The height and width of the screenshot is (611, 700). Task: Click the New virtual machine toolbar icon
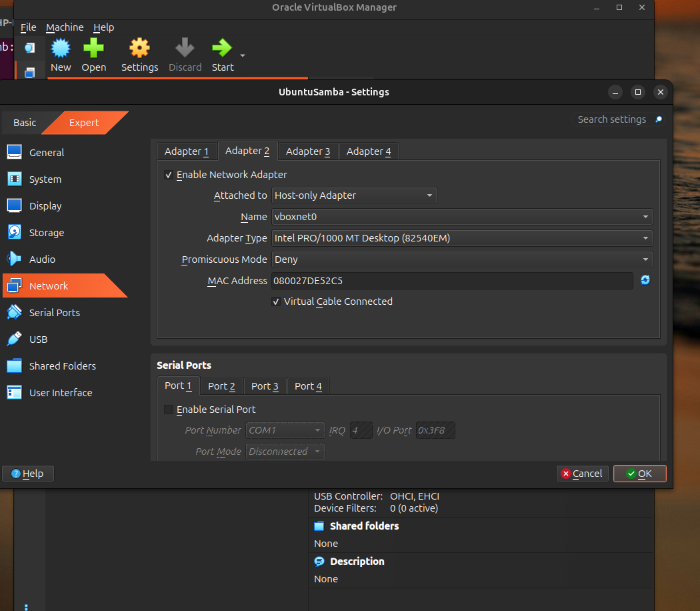pos(61,49)
